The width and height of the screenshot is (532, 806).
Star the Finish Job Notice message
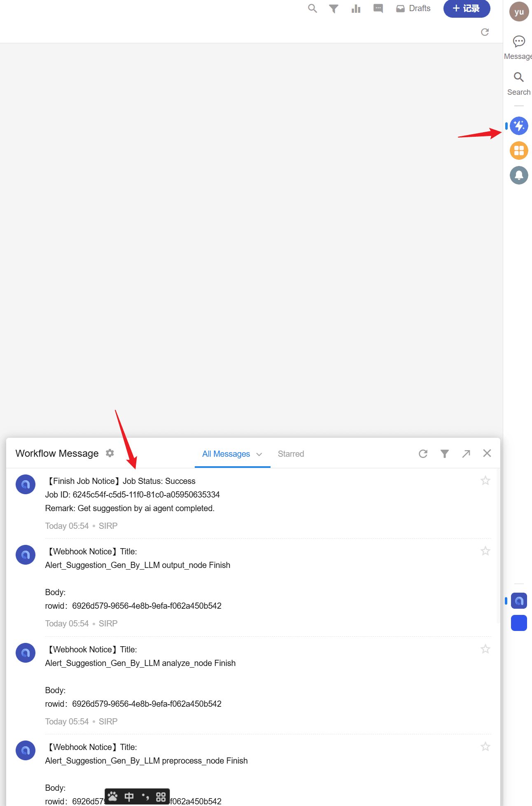coord(485,481)
